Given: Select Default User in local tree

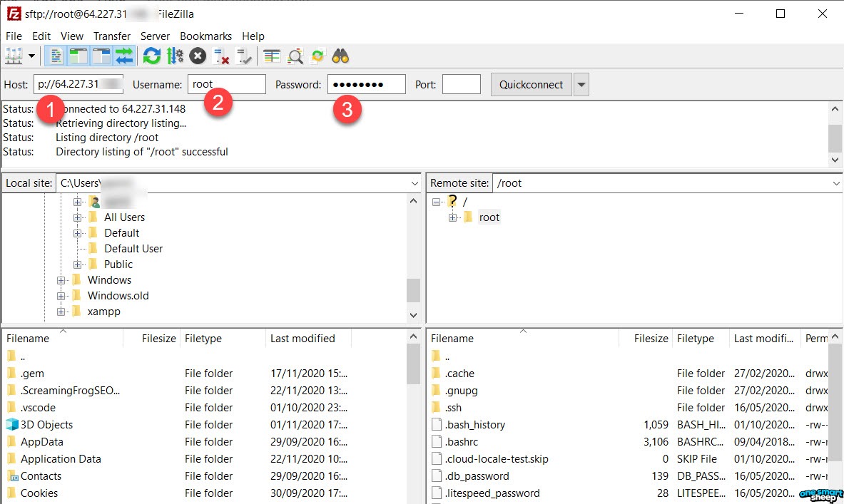Looking at the screenshot, I should point(133,249).
